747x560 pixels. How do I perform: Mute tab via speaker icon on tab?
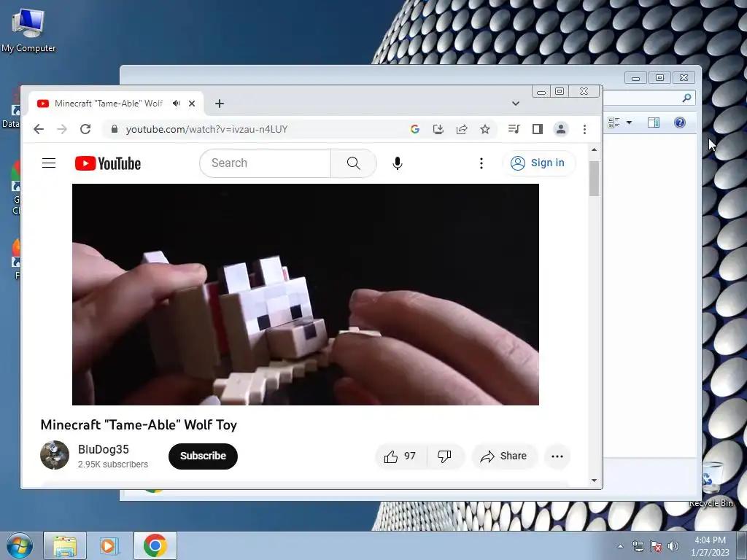tap(177, 104)
